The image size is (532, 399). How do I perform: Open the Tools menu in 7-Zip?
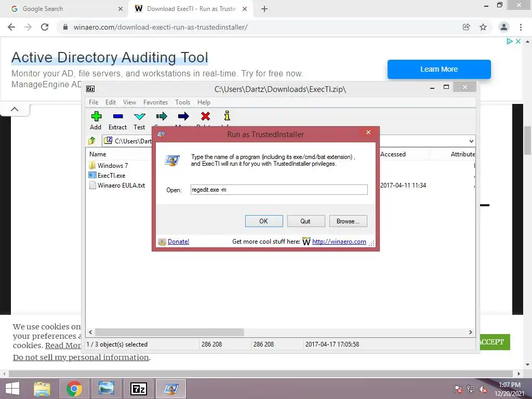pyautogui.click(x=182, y=102)
